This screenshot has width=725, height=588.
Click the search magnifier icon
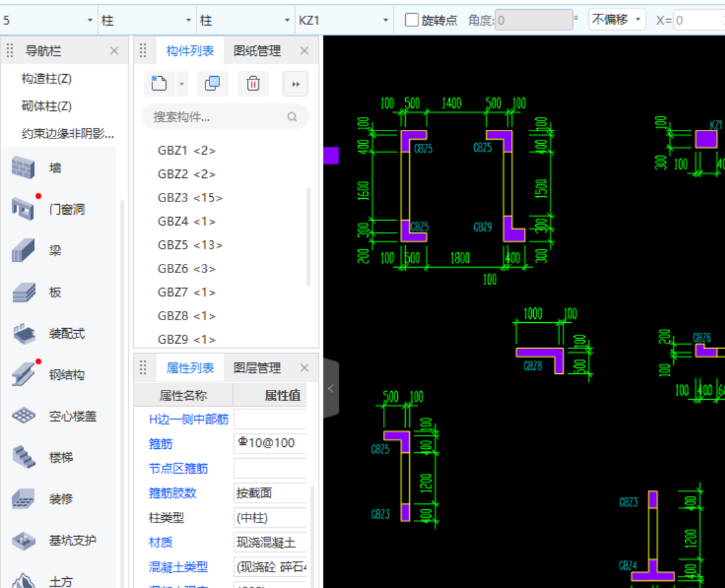pyautogui.click(x=292, y=117)
